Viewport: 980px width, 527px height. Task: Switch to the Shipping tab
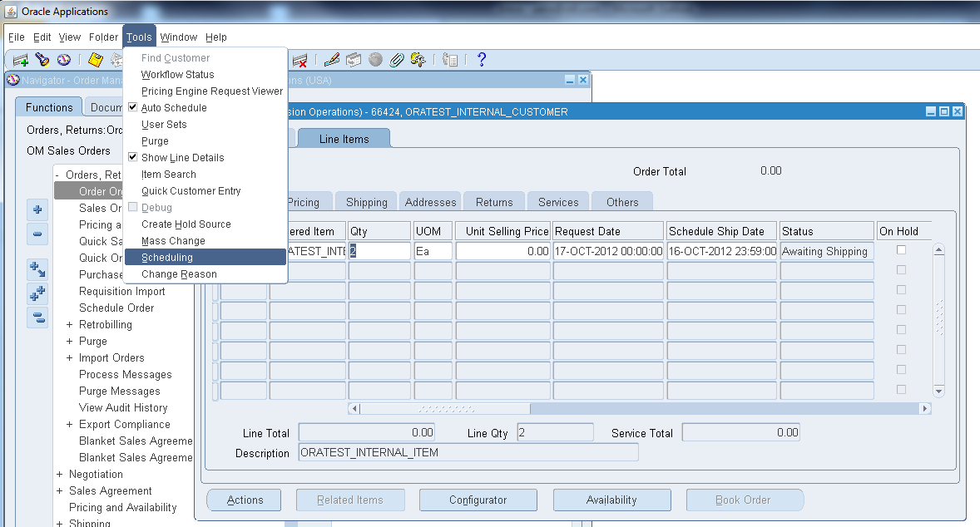(x=365, y=201)
